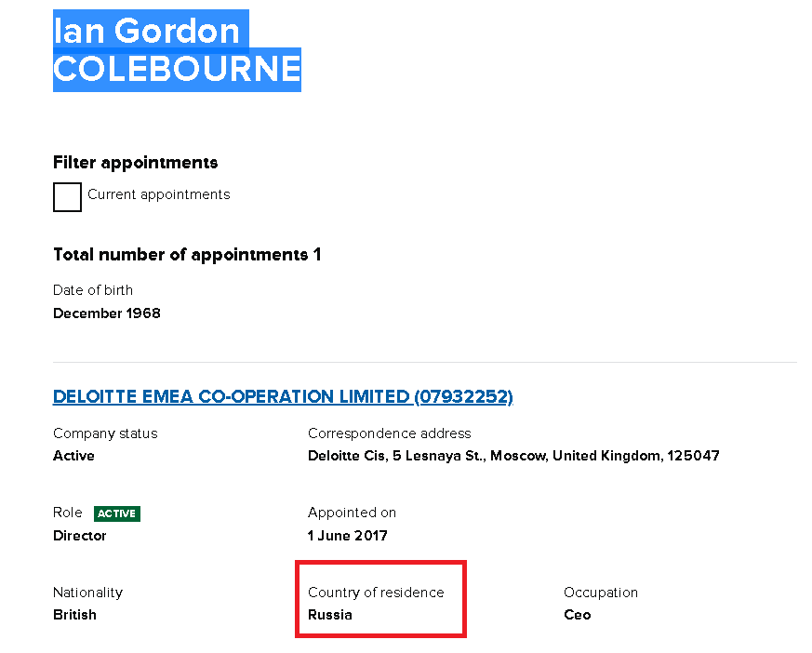Click the British nationality value

[x=74, y=615]
